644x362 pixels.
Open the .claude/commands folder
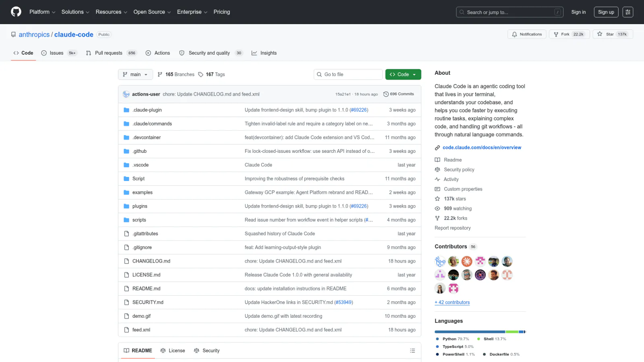pos(152,124)
